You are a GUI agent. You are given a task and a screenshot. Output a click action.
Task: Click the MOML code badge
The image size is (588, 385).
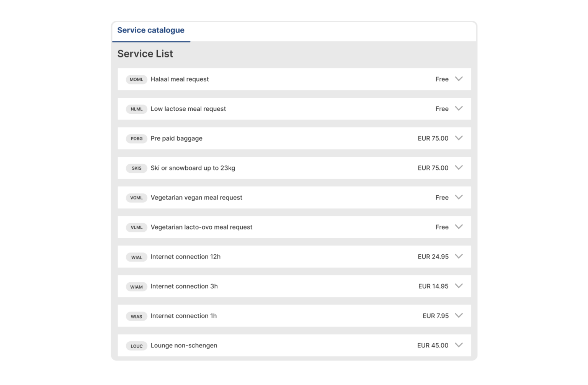[x=136, y=79]
